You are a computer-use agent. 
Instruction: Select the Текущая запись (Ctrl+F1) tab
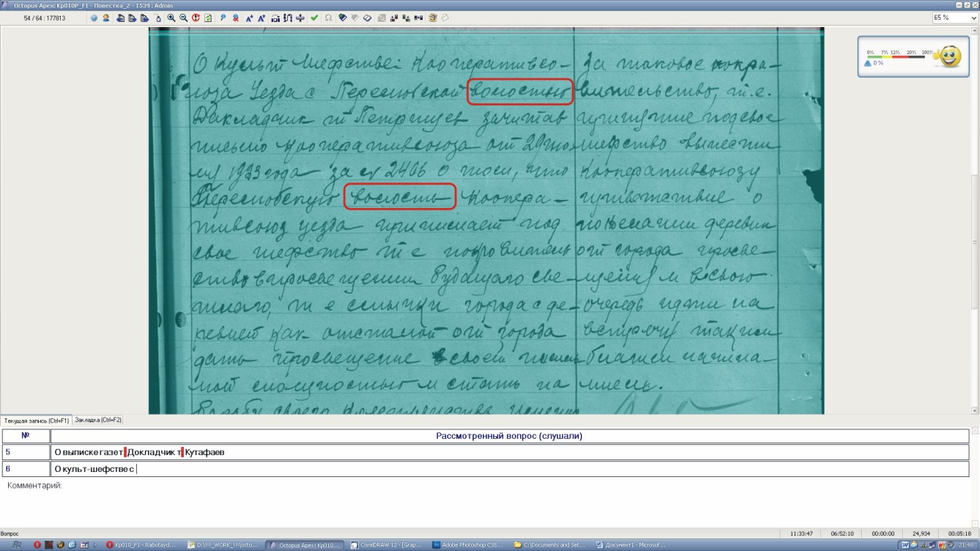coord(36,421)
